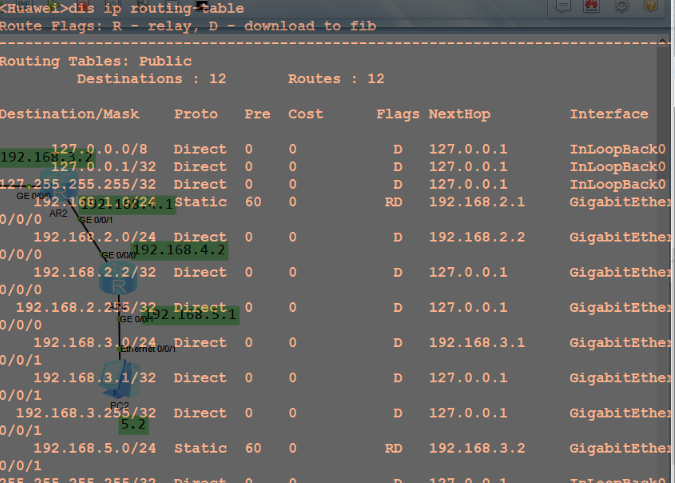Click the Flags column header
This screenshot has width=675, height=483.
click(x=398, y=115)
